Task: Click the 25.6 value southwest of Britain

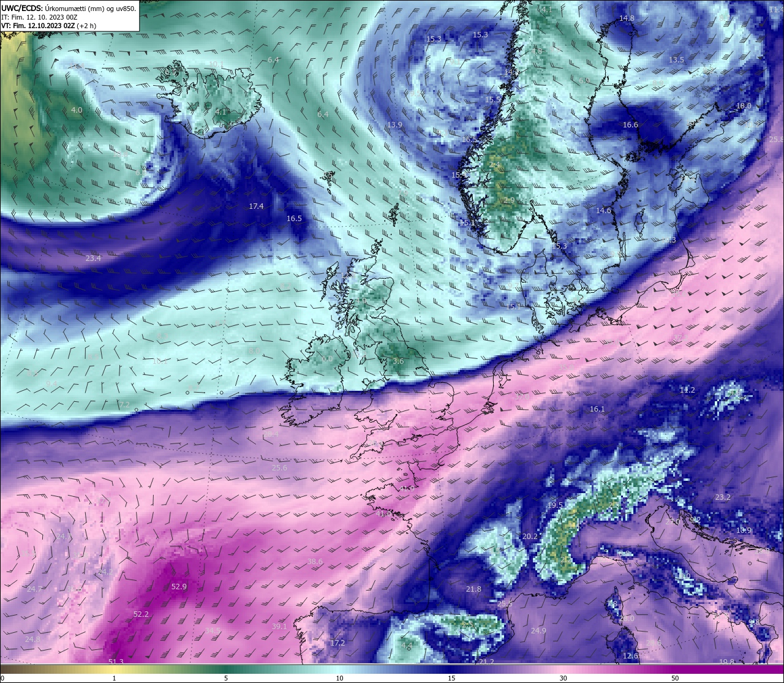Action: click(279, 468)
